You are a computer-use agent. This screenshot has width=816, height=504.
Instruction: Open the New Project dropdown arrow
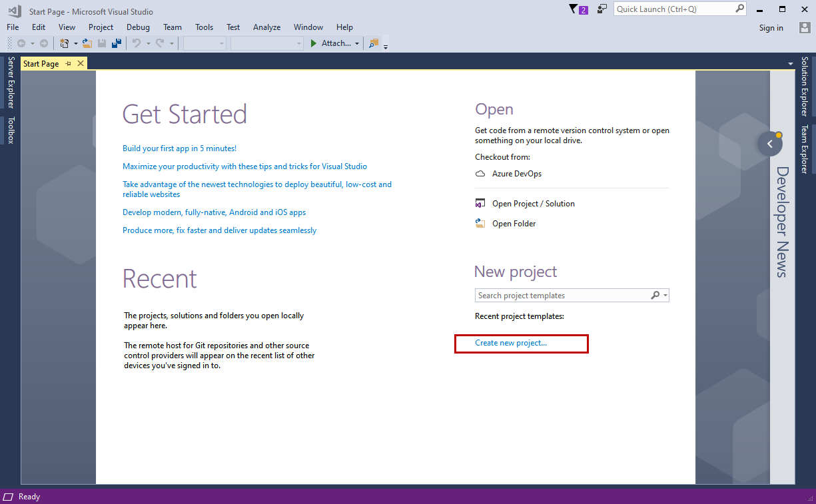coord(76,43)
